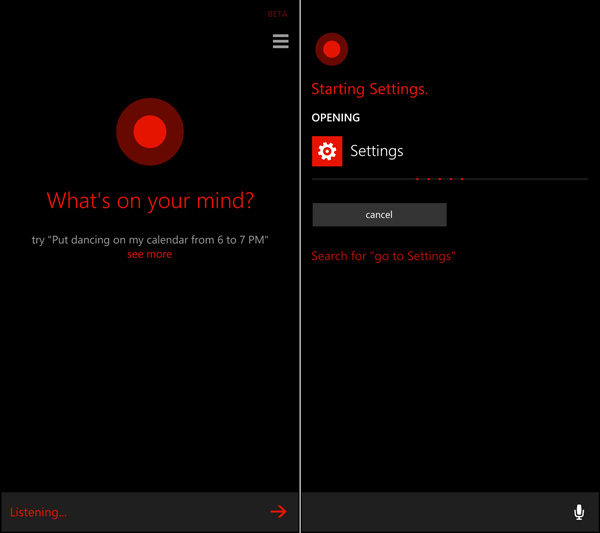Click the "What's on your mind?" heading
The image size is (600, 533).
[150, 201]
